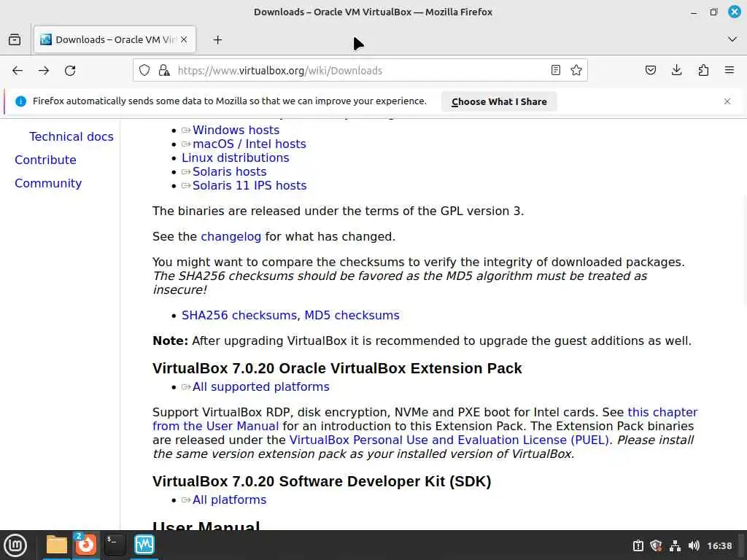Viewport: 747px width, 560px height.
Task: Toggle reader view icon
Action: (x=555, y=71)
